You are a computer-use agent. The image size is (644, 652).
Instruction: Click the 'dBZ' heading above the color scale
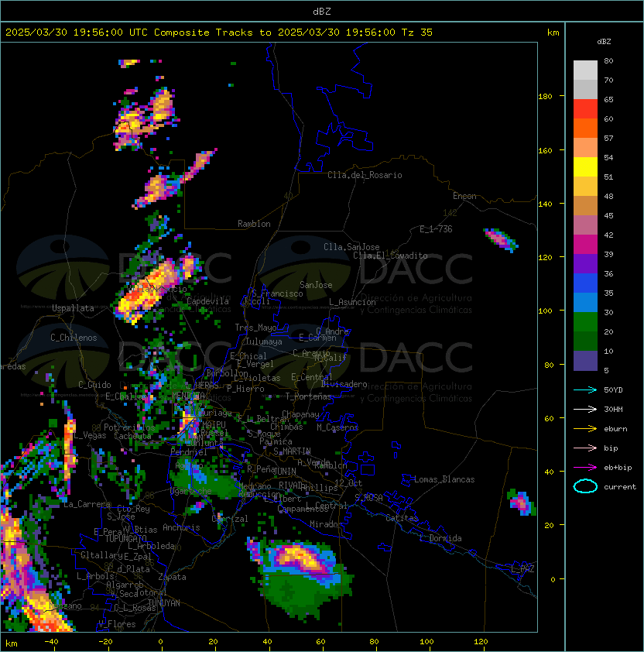tap(604, 42)
